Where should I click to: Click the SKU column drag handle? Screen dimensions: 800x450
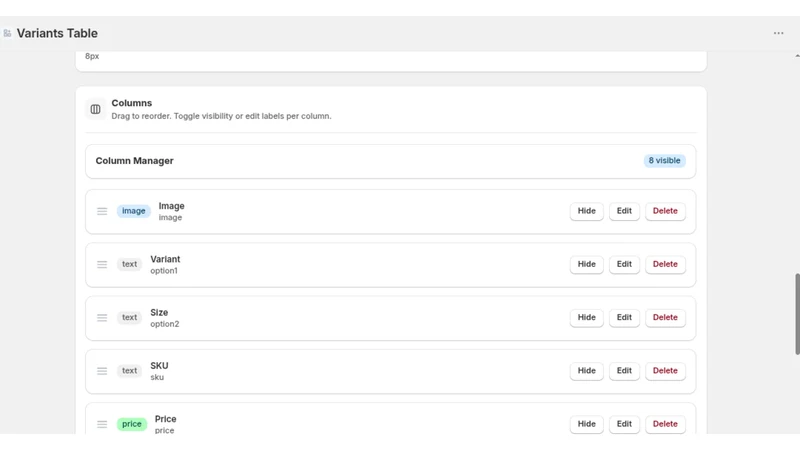pos(102,371)
